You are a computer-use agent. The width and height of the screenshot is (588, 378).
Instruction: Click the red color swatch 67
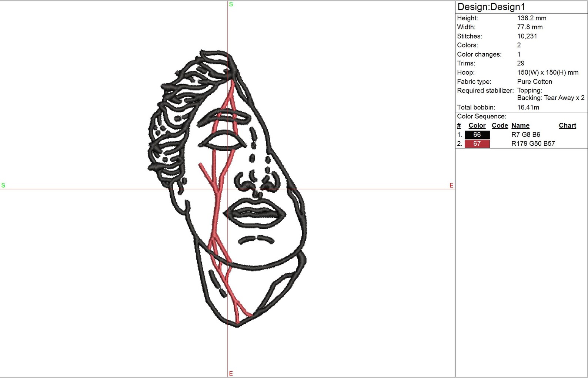(477, 144)
